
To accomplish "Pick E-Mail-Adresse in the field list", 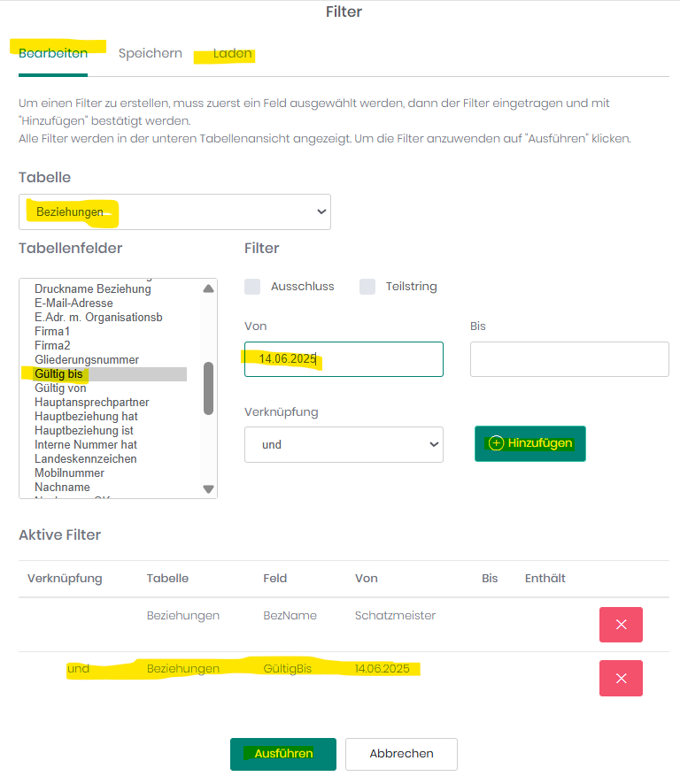I will pyautogui.click(x=74, y=303).
